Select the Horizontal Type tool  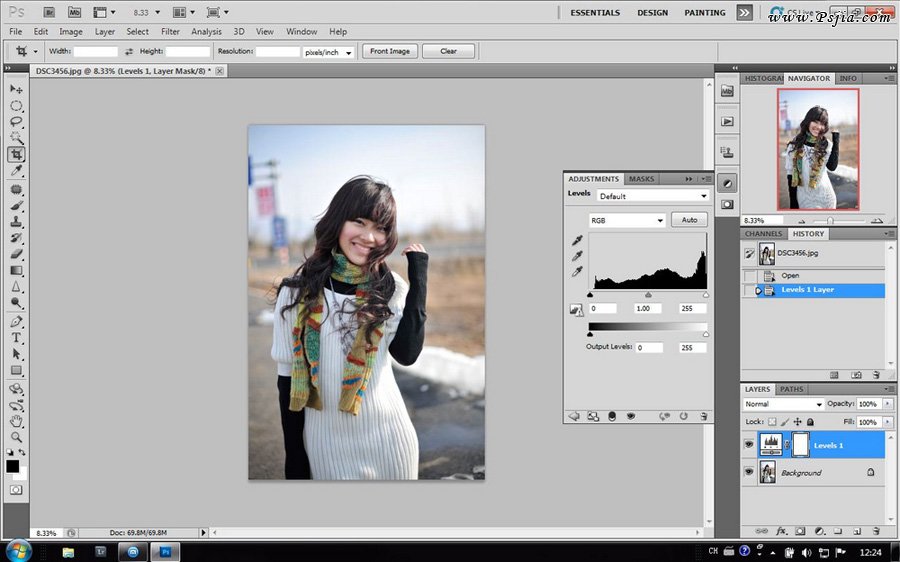(x=16, y=338)
